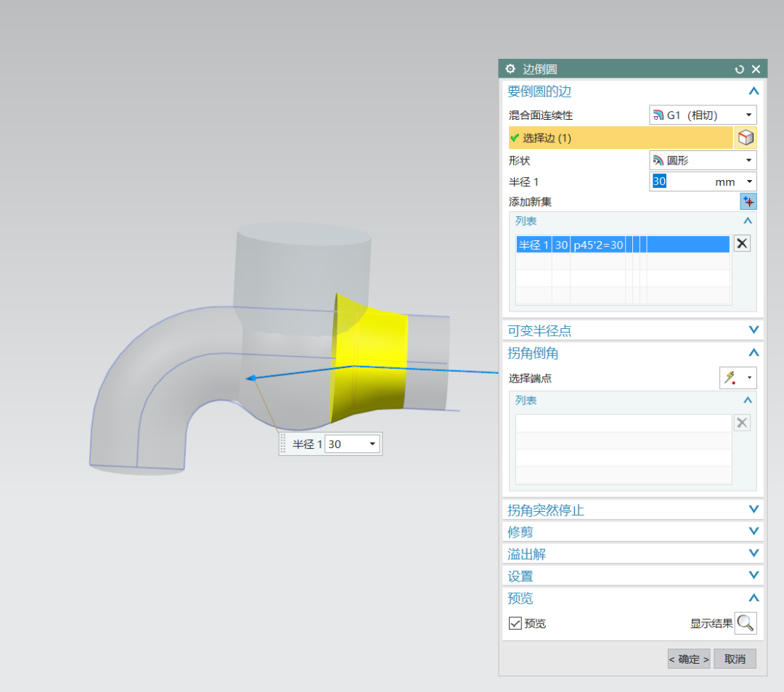Click the 显示结果 magnifier icon
The height and width of the screenshot is (692, 784).
[x=745, y=623]
